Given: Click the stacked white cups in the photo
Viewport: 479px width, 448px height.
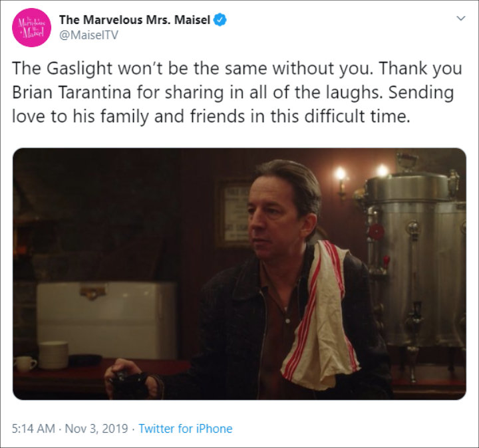Looking at the screenshot, I should tap(53, 355).
